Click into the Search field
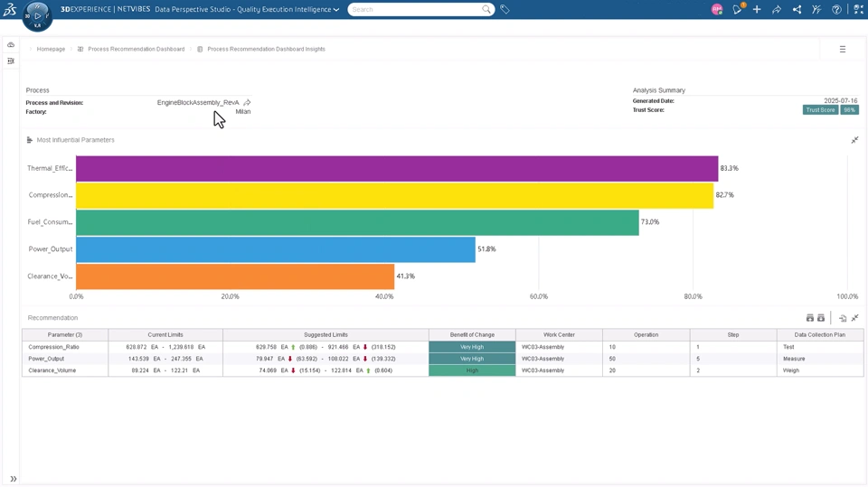This screenshot has height=487, width=868. [416, 9]
